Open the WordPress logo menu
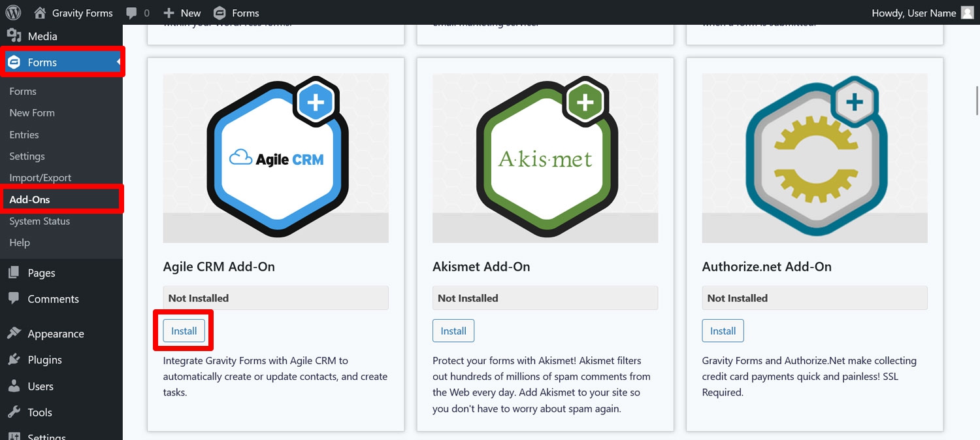 point(13,12)
